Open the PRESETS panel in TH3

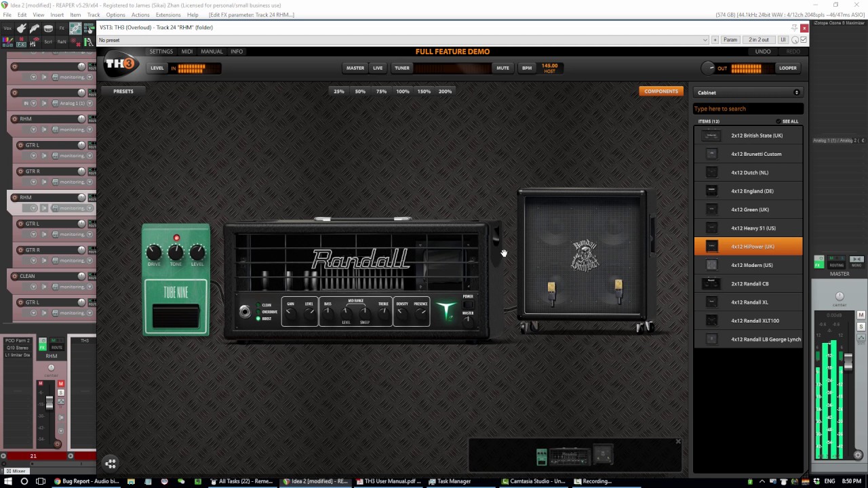pyautogui.click(x=123, y=91)
